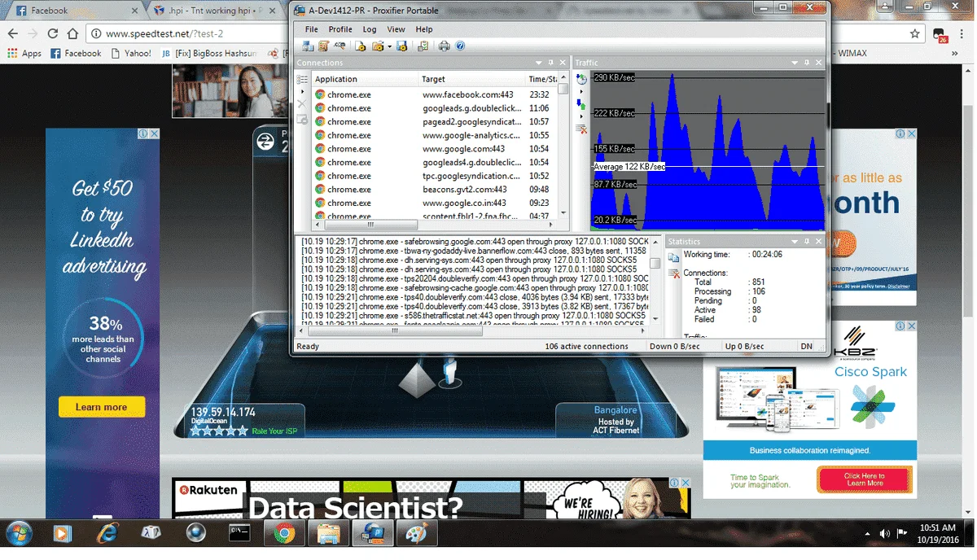977x560 pixels.
Task: Open Statistics panel menu dropdown arrow
Action: 795,242
